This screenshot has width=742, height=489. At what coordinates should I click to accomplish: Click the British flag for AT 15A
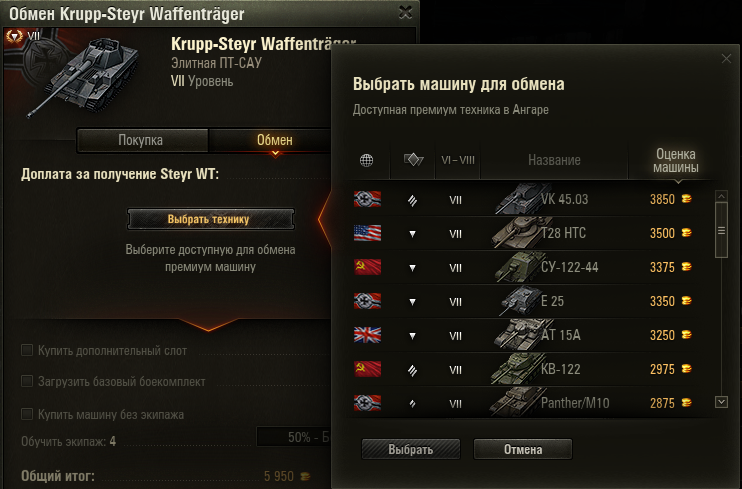[367, 335]
